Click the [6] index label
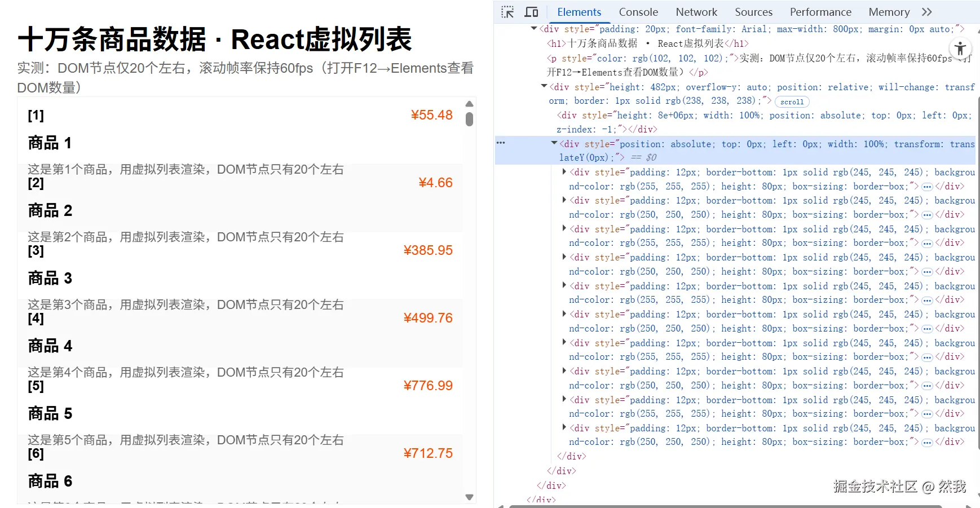This screenshot has width=980, height=508. click(36, 453)
